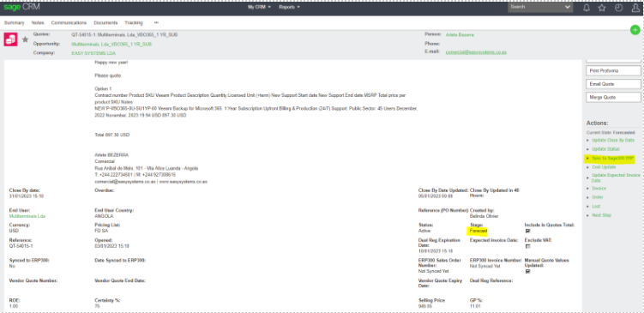Viewport: 644px width, 313px height.
Task: Switch to Notes tab
Action: tap(38, 23)
